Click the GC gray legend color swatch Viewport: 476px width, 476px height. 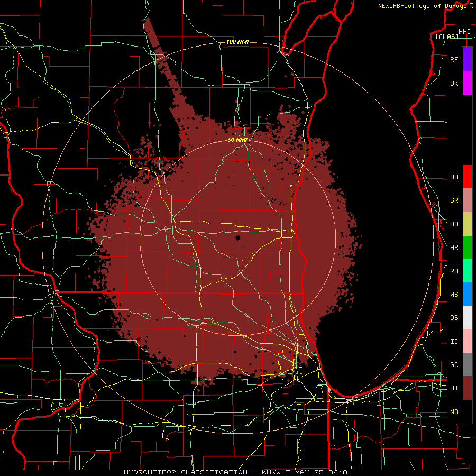467,364
